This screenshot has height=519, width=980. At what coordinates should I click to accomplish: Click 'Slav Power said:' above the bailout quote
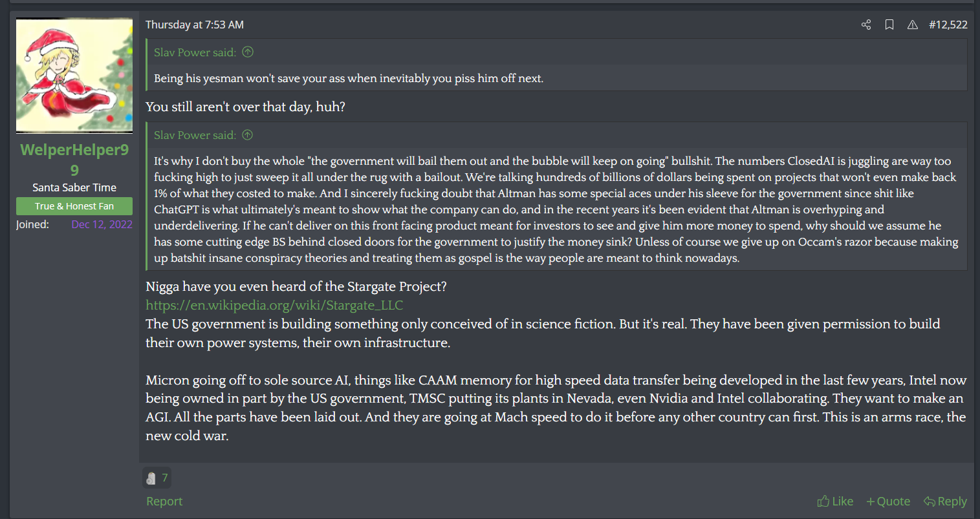pos(195,135)
